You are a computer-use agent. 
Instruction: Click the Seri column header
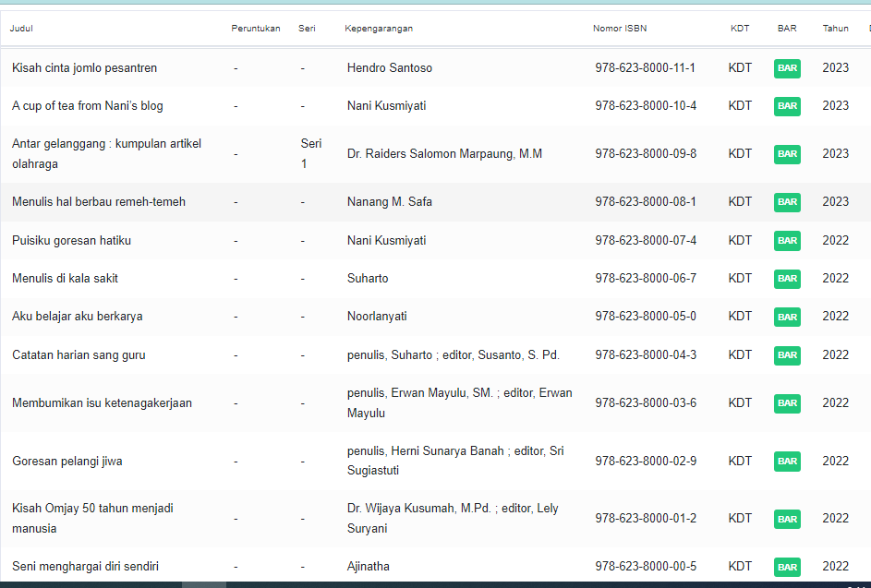[x=307, y=29]
